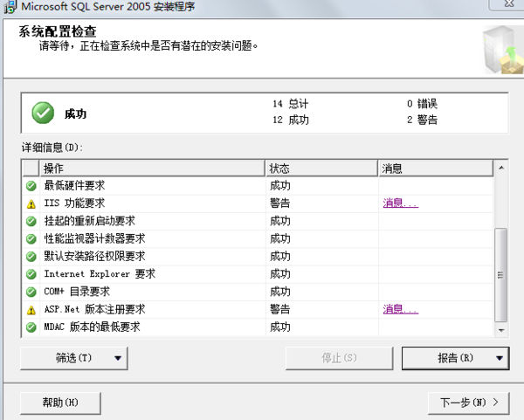Click the success icon beside Internet Explorer 要求
This screenshot has width=524, height=420.
(x=31, y=274)
